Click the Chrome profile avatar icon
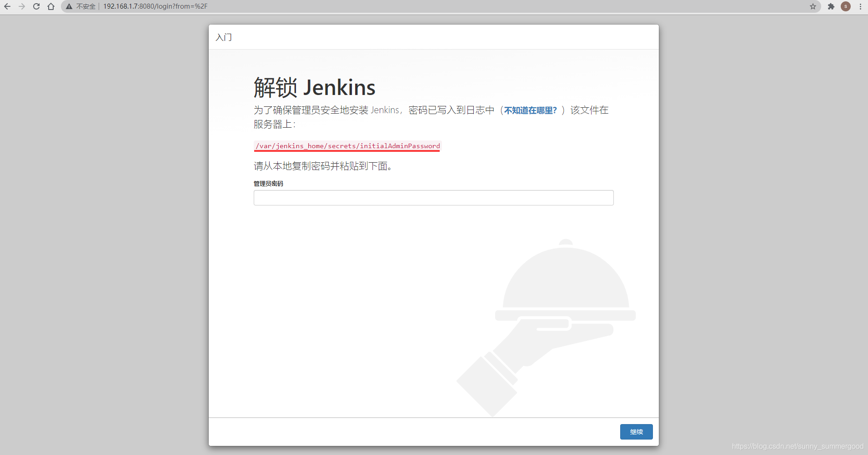The image size is (868, 455). [846, 6]
